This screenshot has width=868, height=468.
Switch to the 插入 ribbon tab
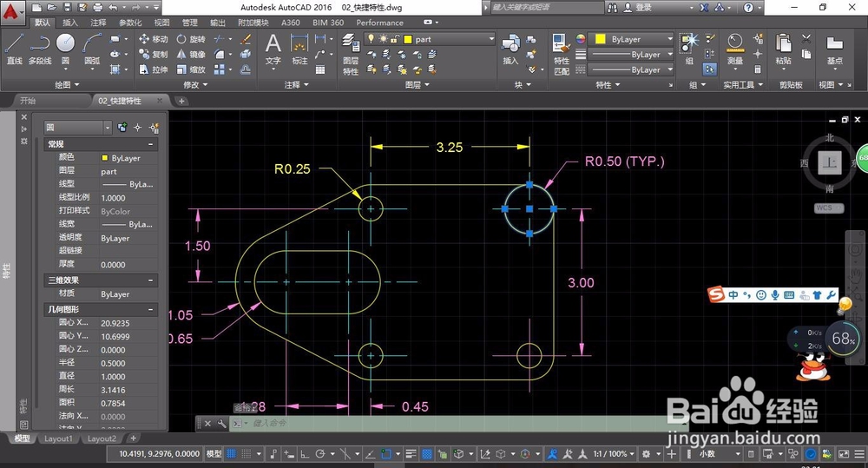[x=70, y=23]
